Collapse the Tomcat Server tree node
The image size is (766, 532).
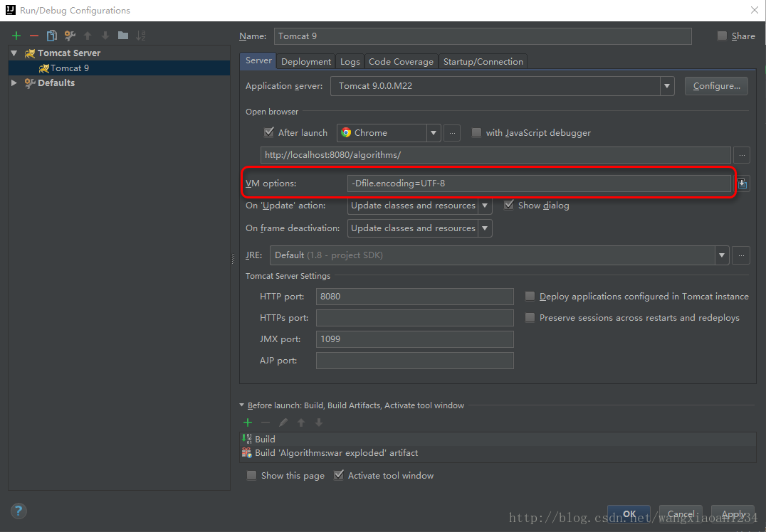tap(14, 53)
